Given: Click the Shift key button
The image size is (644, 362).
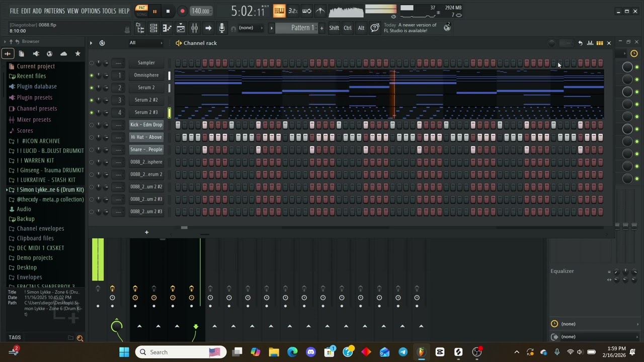Looking at the screenshot, I should (x=334, y=28).
